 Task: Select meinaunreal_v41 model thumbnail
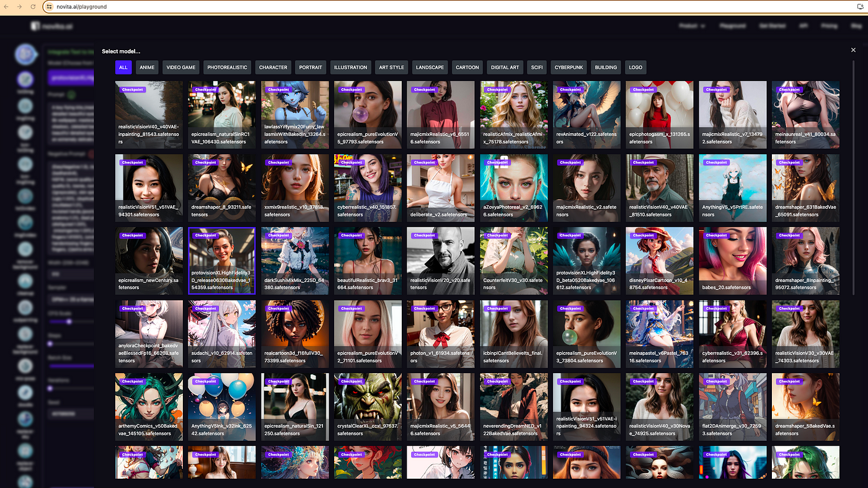805,115
